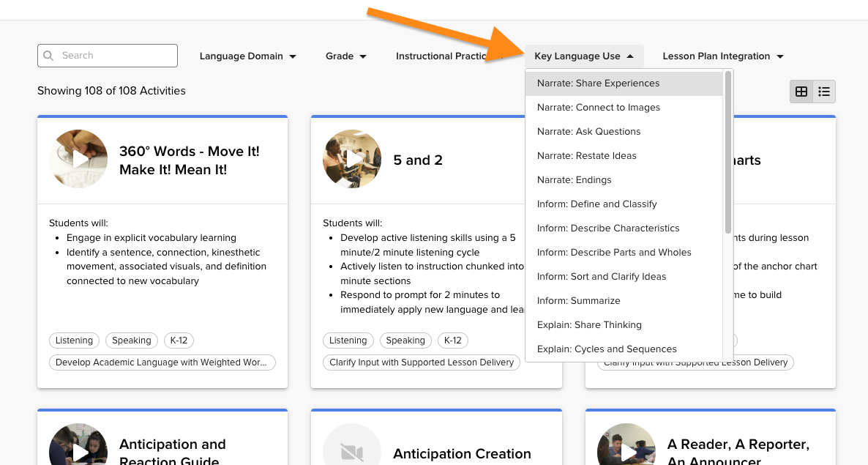Switch to grid view layout

click(x=801, y=92)
